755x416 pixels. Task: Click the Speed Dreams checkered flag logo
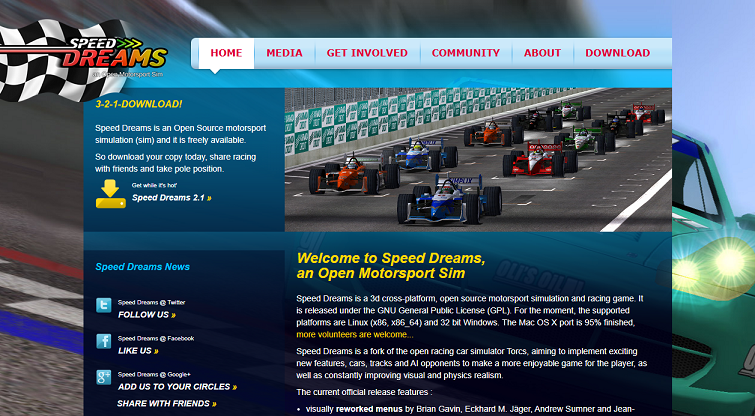[x=84, y=59]
